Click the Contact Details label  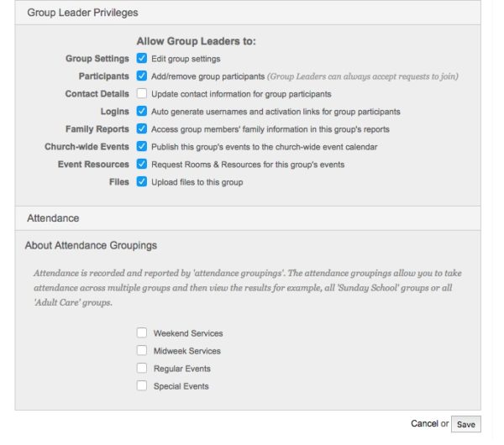97,94
